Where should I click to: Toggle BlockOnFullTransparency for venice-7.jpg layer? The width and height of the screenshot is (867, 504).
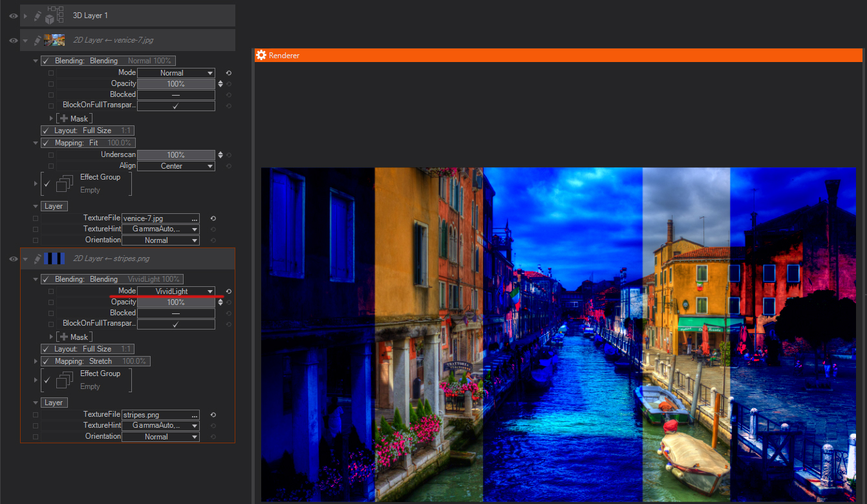click(x=175, y=105)
